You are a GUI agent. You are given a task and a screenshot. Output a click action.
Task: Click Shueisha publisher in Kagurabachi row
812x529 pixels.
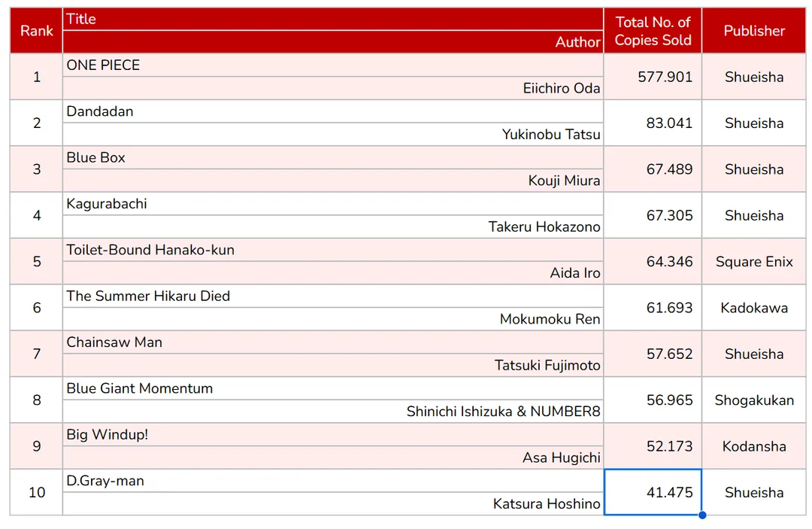click(x=754, y=215)
